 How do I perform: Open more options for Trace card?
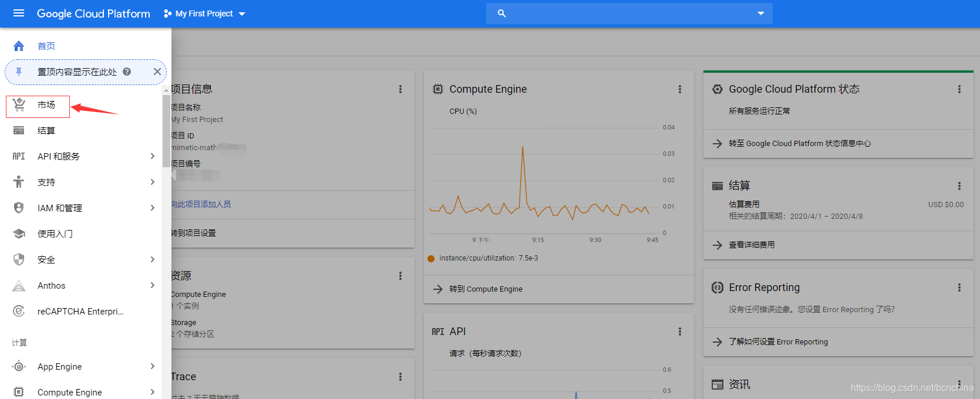[400, 377]
